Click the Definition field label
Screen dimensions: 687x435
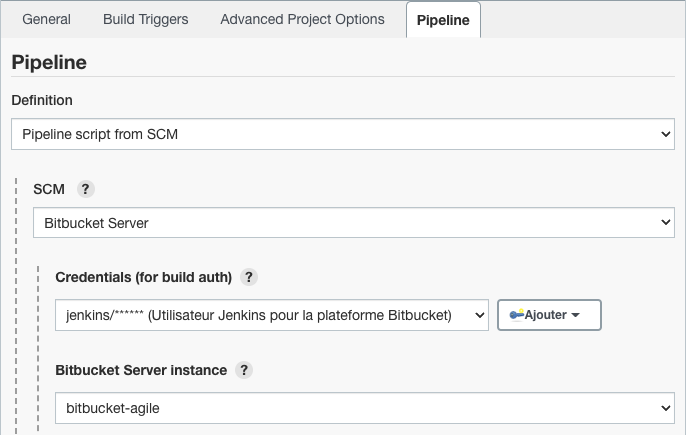(x=42, y=100)
